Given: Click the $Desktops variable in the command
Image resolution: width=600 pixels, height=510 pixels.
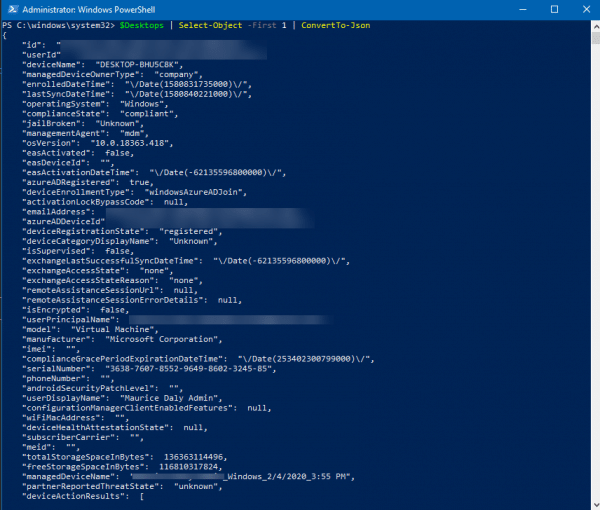Looking at the screenshot, I should point(142,24).
